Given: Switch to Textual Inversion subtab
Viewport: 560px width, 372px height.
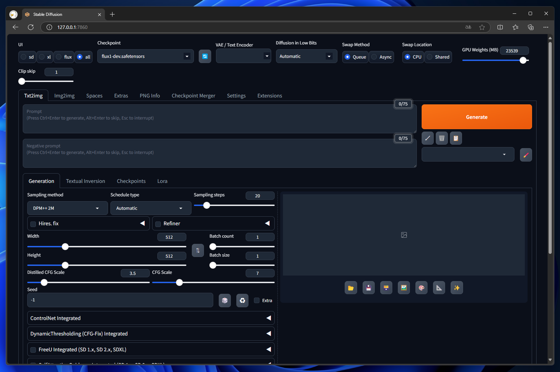Looking at the screenshot, I should pos(85,181).
